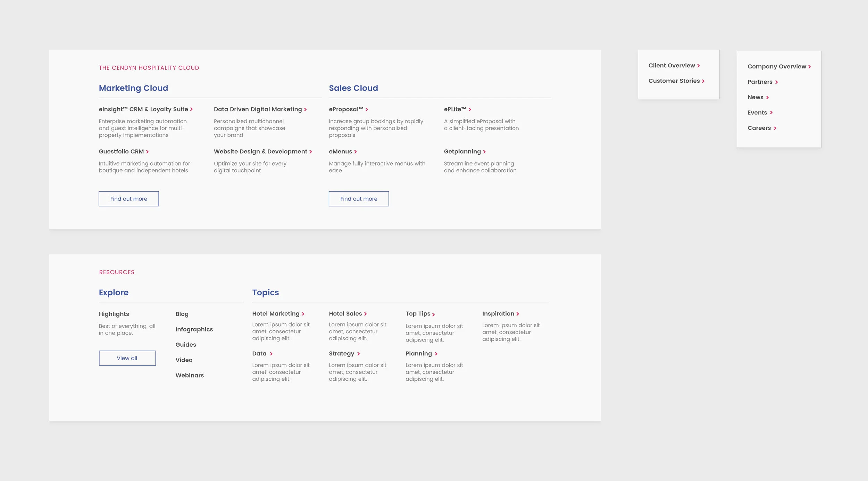
Task: Click 'Intuitive marketing automation' description text
Action: click(x=144, y=167)
